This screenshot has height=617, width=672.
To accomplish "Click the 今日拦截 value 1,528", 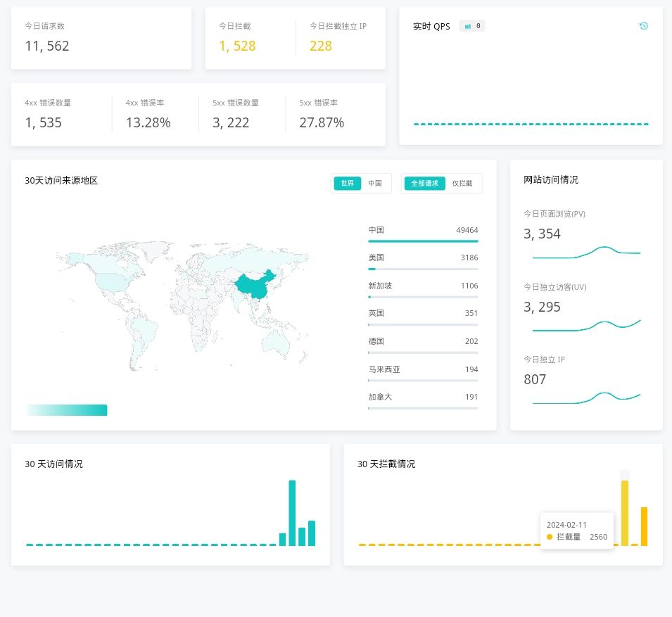I will 237,46.
